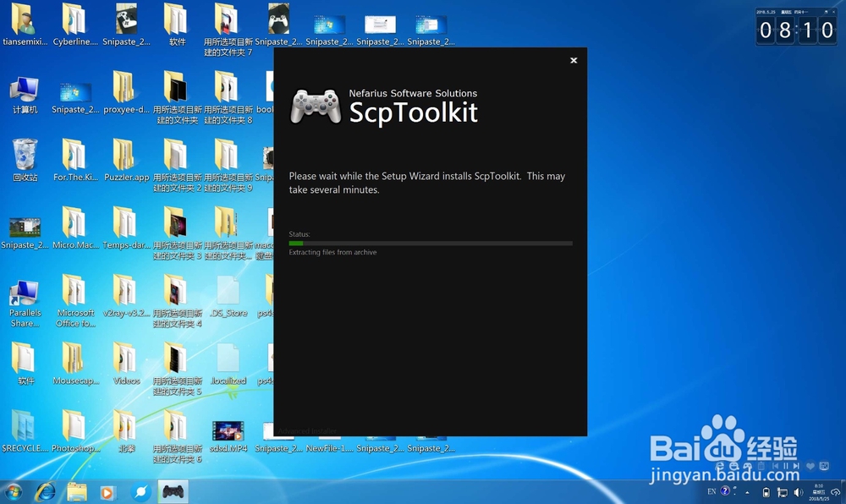Open the 回收站 Recycle Bin
Screen dimensions: 846x504
[25, 161]
